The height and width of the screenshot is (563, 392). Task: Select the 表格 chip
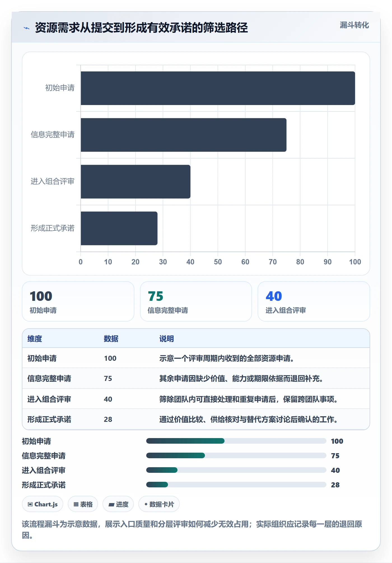coord(83,504)
